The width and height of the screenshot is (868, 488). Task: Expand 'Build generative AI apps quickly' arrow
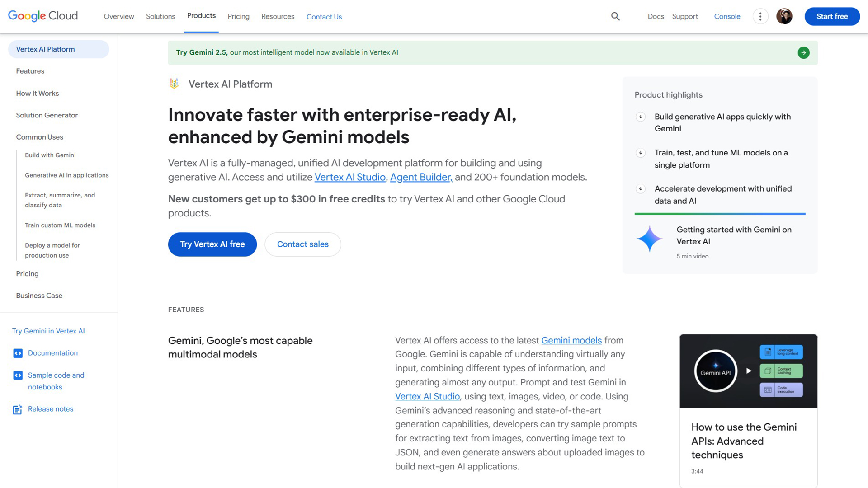(641, 117)
